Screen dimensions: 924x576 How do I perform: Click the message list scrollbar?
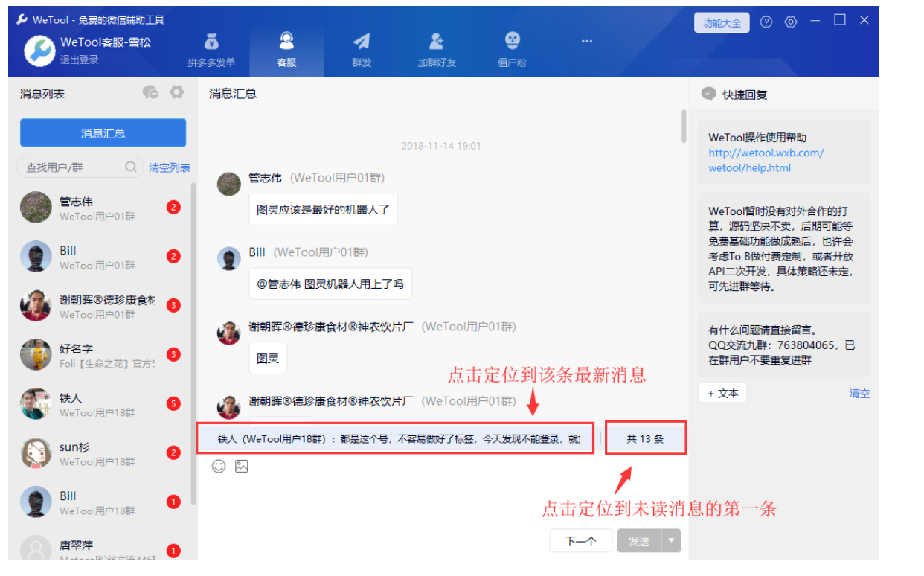point(194,342)
